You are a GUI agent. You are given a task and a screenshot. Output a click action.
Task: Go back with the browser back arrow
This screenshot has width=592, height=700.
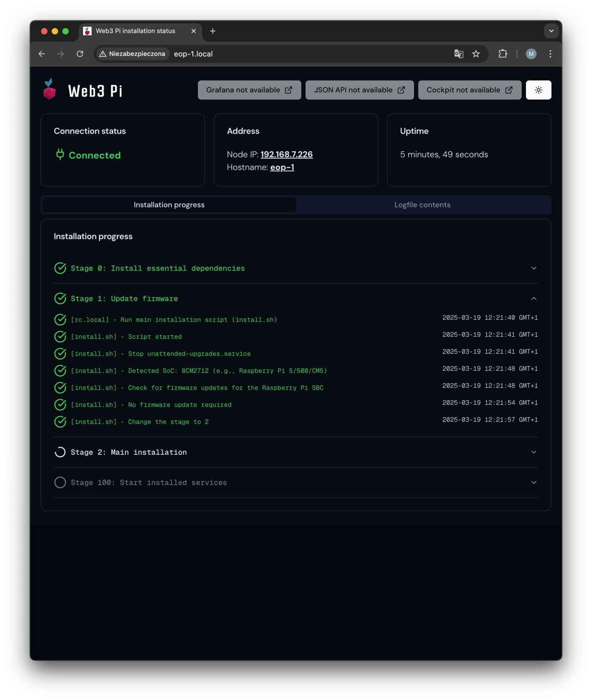[x=42, y=54]
